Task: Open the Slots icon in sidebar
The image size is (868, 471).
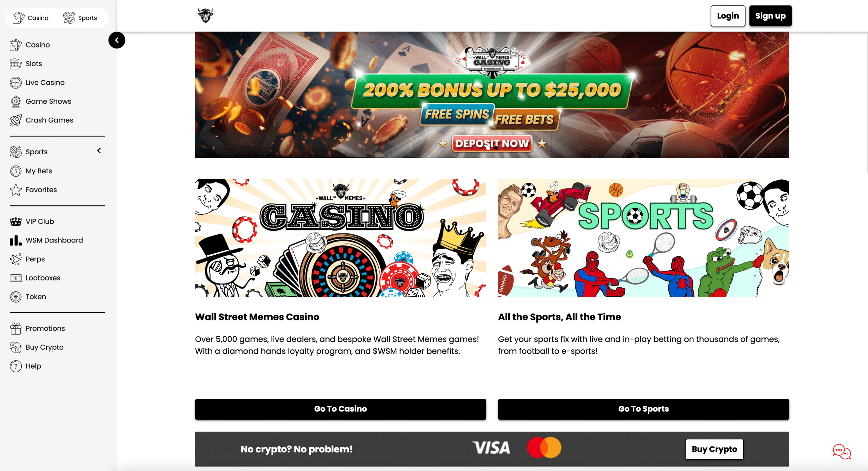Action: click(16, 64)
